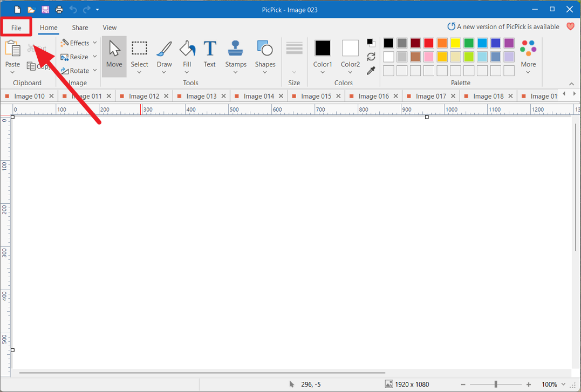Expand the Paste options arrow
Screen dimensions: 581x392
12,72
